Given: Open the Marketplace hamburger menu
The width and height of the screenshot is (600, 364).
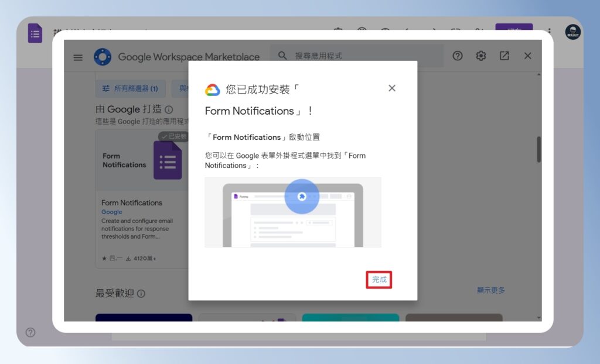Looking at the screenshot, I should [x=78, y=57].
